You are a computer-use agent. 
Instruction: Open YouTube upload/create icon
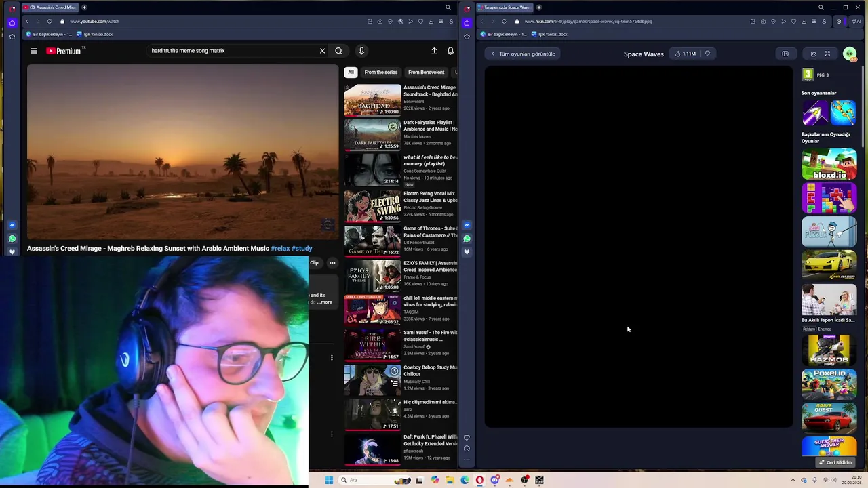[x=434, y=51]
